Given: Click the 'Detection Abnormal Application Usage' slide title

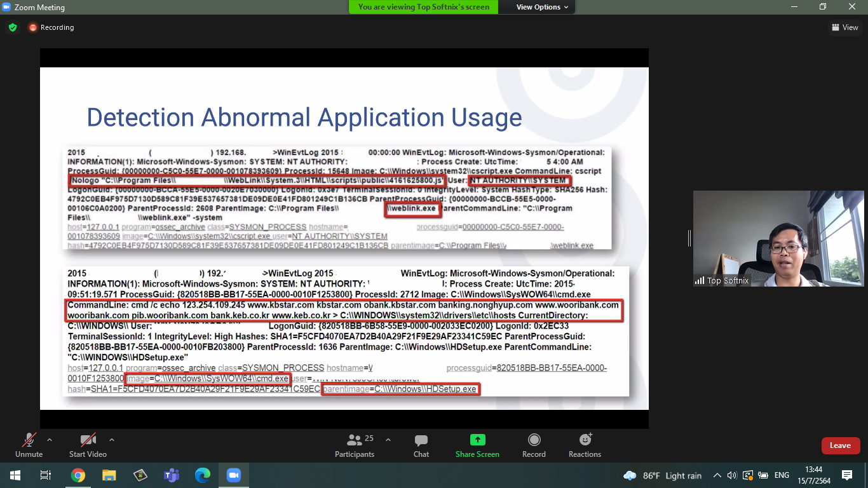Looking at the screenshot, I should [304, 118].
